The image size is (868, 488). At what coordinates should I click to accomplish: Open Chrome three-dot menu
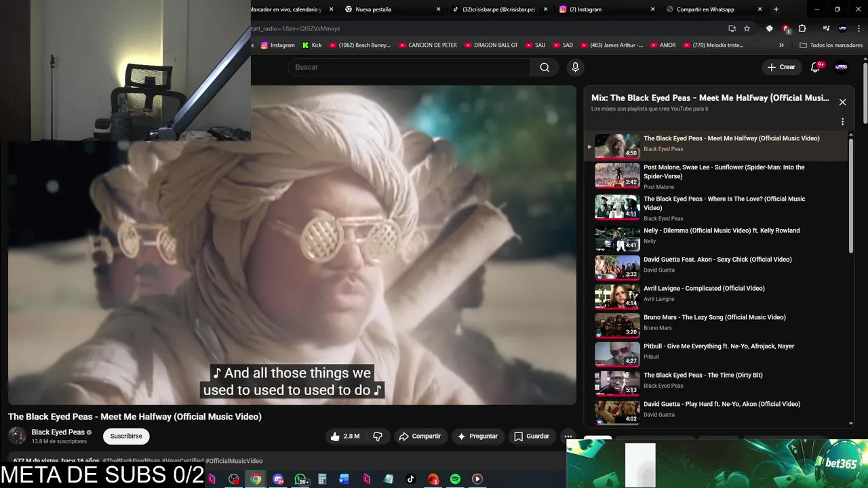click(x=859, y=28)
